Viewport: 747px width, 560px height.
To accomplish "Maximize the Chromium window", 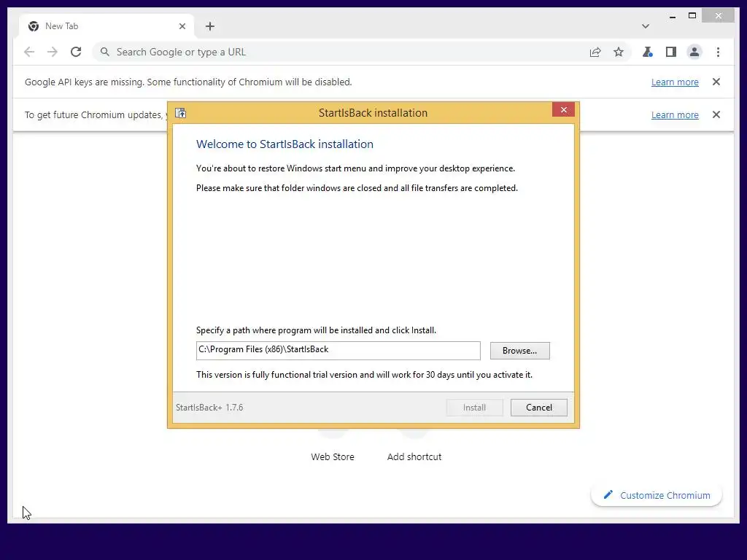I will pyautogui.click(x=692, y=16).
